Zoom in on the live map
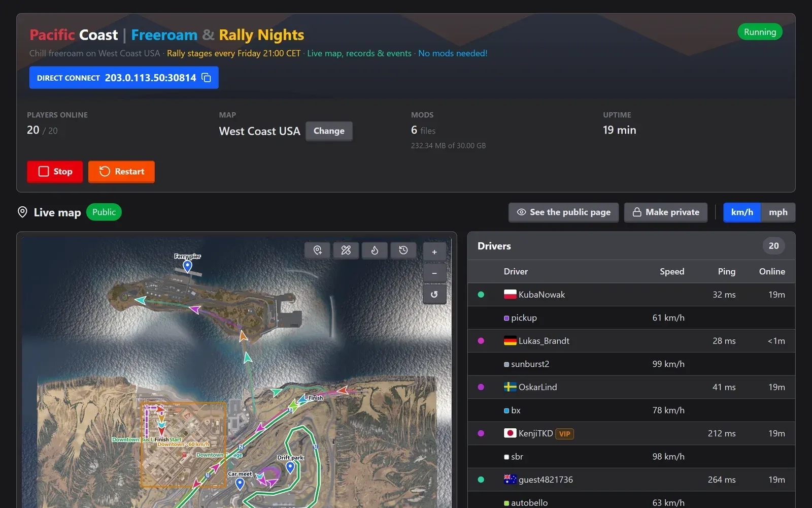Screen dimensions: 812x508 [x=434, y=252]
